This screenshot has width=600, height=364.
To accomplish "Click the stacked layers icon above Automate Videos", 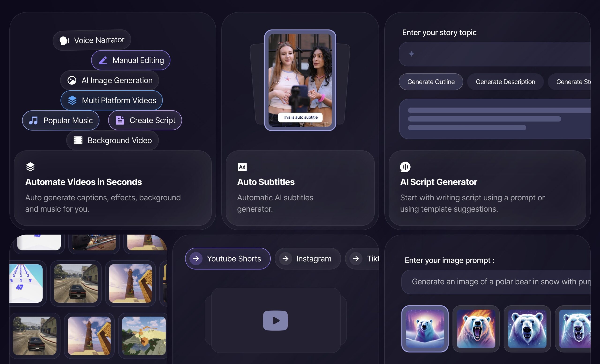I will click(x=30, y=167).
